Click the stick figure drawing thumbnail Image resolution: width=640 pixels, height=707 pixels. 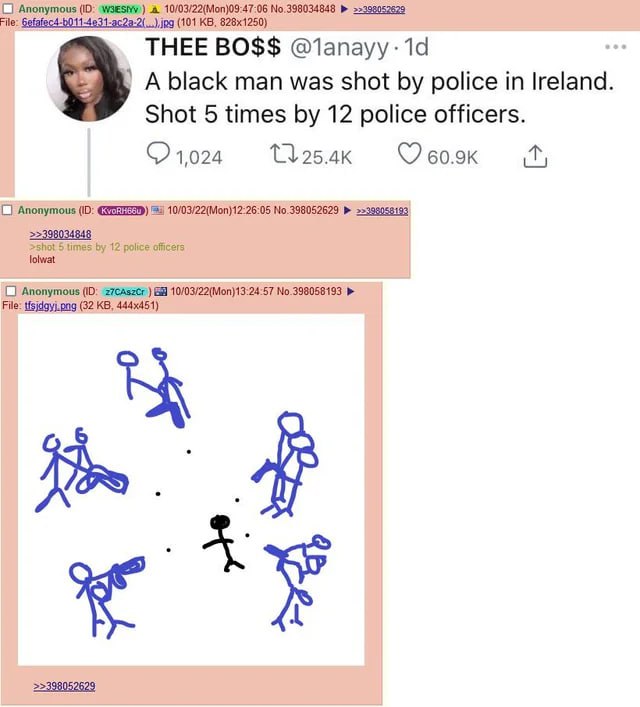click(x=191, y=490)
